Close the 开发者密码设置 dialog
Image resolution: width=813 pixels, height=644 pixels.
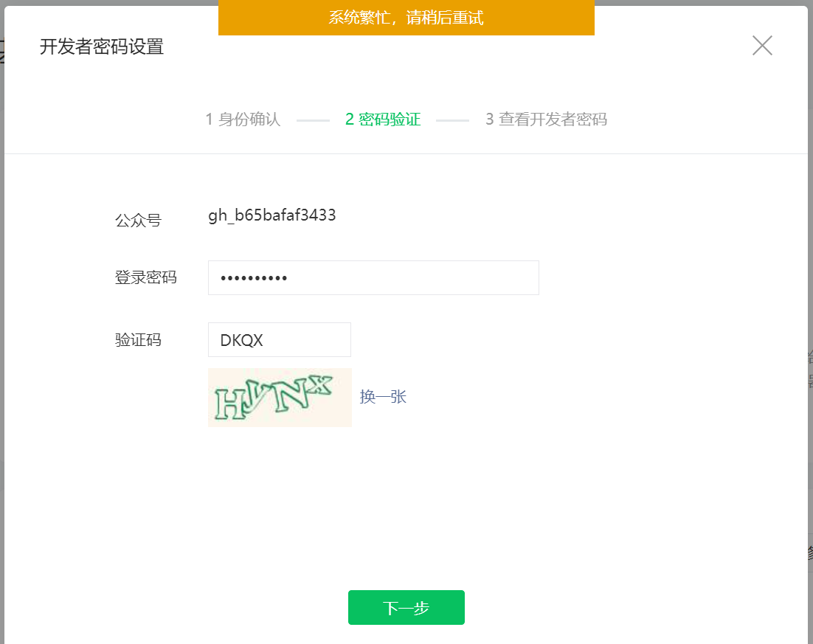coord(762,46)
